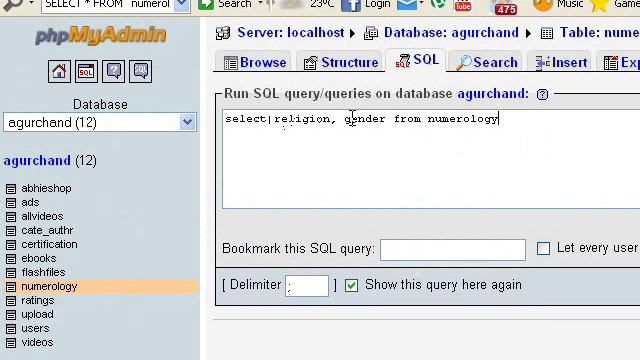Select the SQL tab
Screen dimensions: 640x360
(x=416, y=60)
